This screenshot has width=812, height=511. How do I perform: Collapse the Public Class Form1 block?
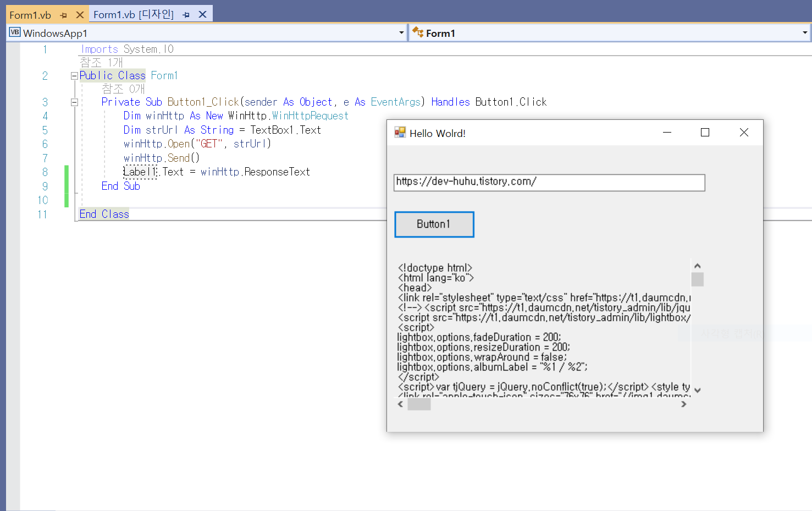point(74,76)
